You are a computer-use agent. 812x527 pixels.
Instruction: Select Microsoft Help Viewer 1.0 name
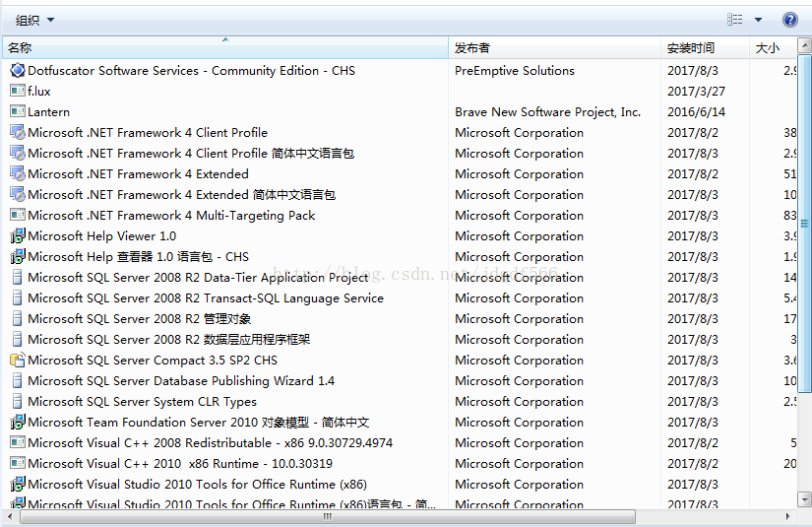[101, 236]
